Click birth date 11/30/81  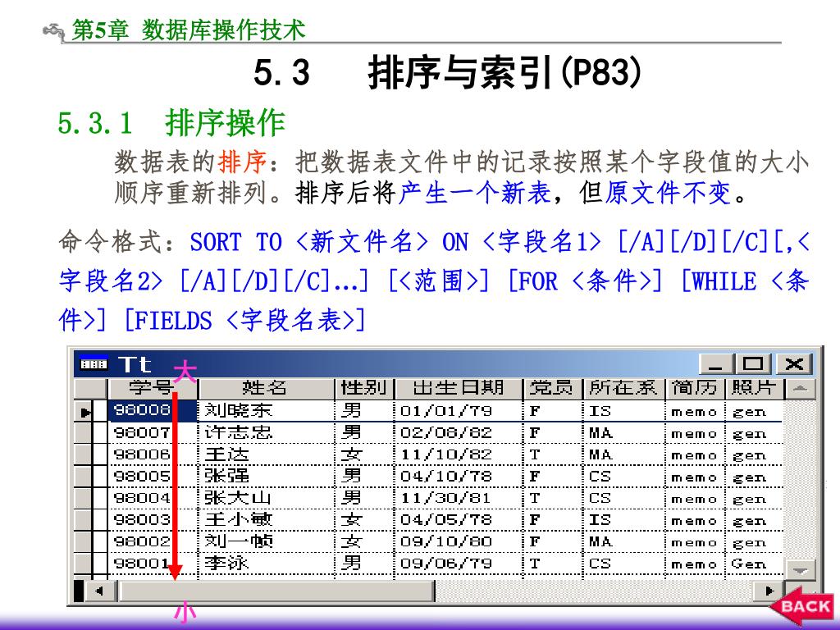click(x=445, y=498)
